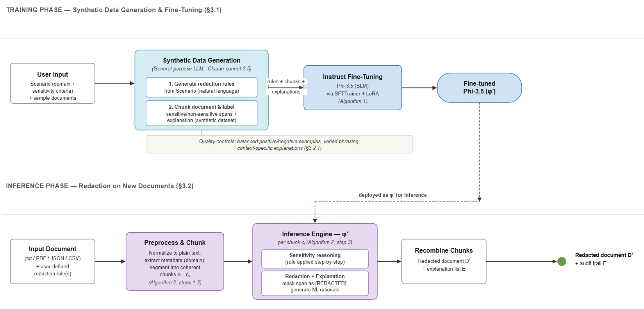The image size is (644, 309).
Task: Select the Inference Engine — φ′ container
Action: coord(315,261)
